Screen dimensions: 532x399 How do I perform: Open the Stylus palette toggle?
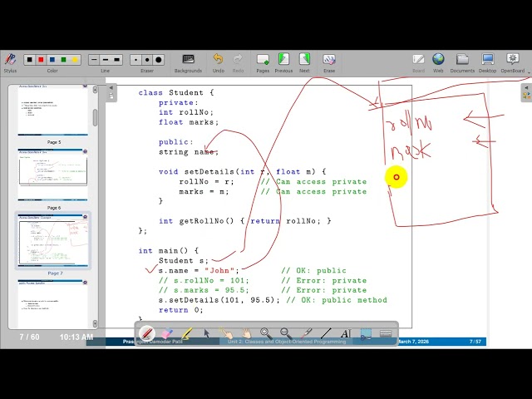coord(10,63)
